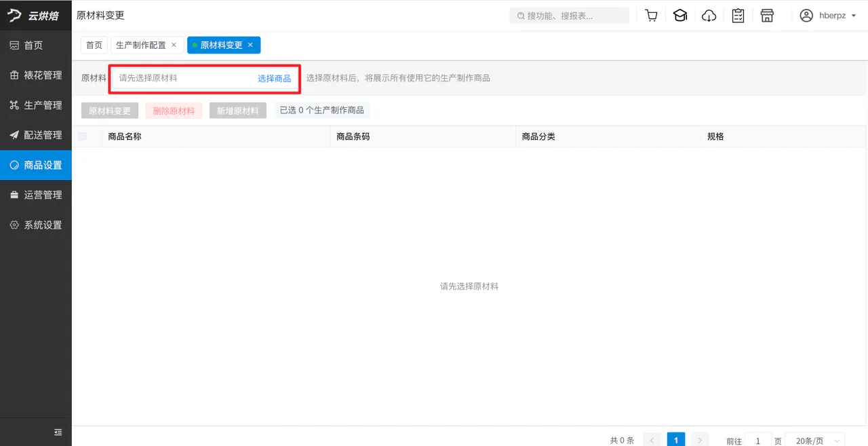Click the 删除原材料 button
Image resolution: width=868 pixels, height=446 pixels.
pyautogui.click(x=174, y=111)
